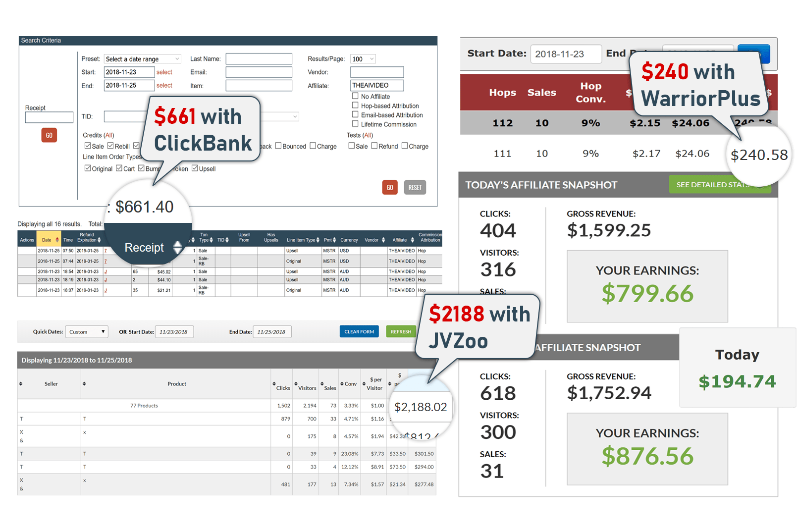
Task: Click the CLEAR FORM button
Action: pos(359,331)
